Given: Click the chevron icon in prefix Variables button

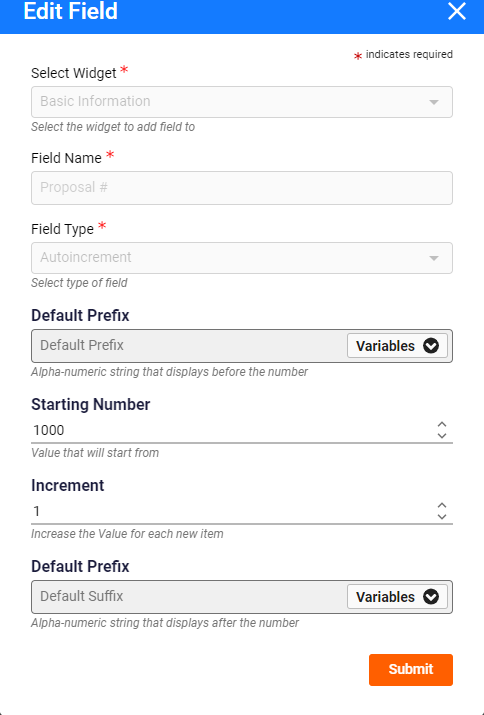Looking at the screenshot, I should (x=431, y=346).
